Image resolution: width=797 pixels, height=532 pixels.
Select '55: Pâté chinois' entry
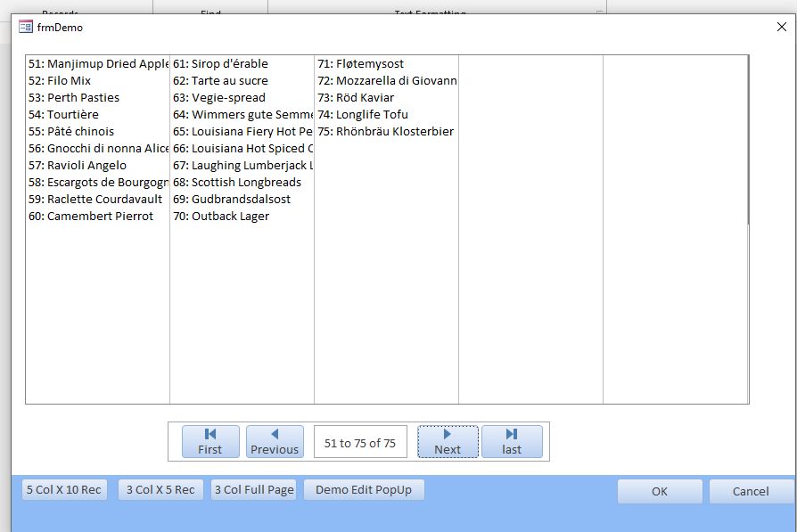[97, 131]
